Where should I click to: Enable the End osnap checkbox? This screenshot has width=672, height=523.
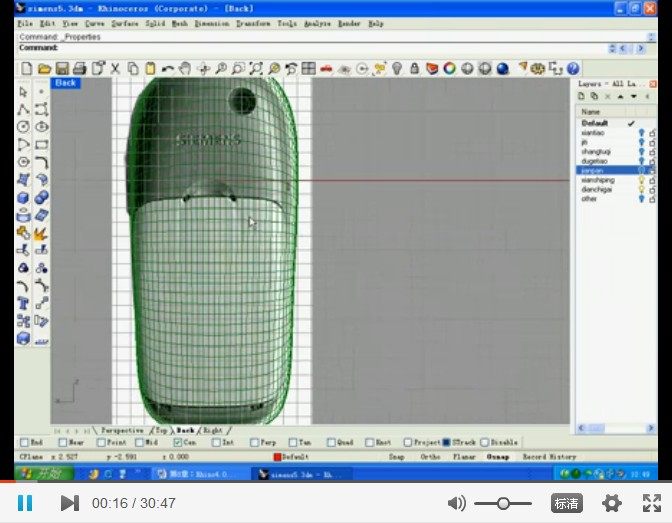24,442
